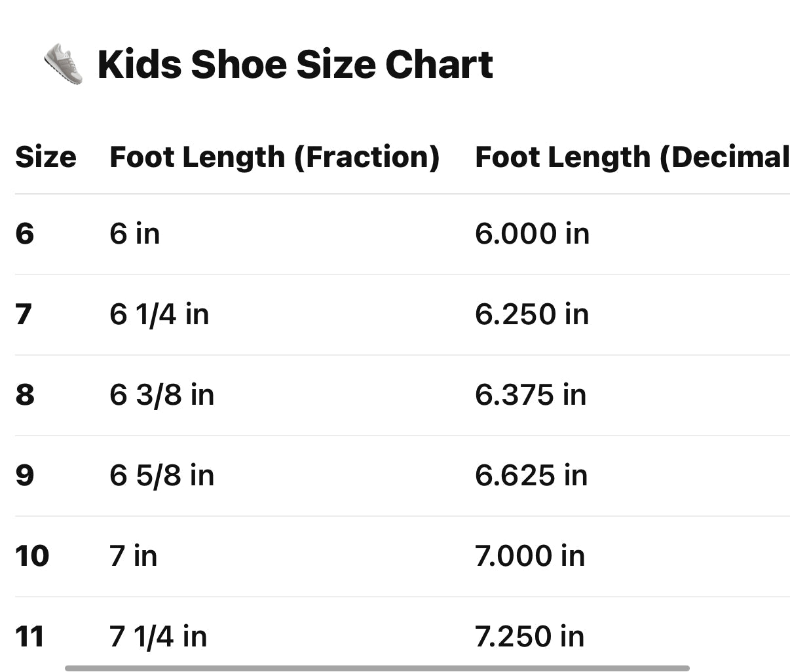Select the 6.250 in decimal cell
This screenshot has height=672, width=790.
coord(532,314)
